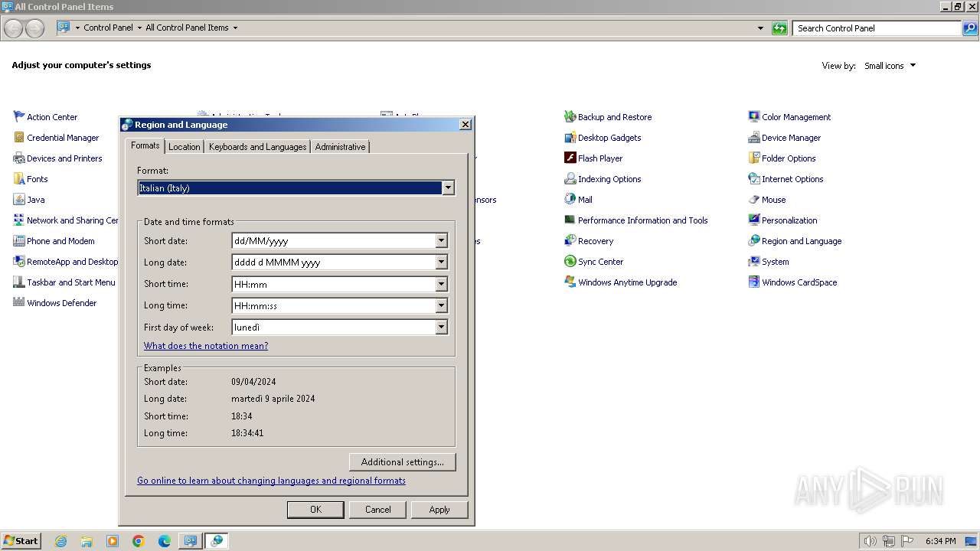
Task: Switch to the Administrative tab
Action: point(340,146)
